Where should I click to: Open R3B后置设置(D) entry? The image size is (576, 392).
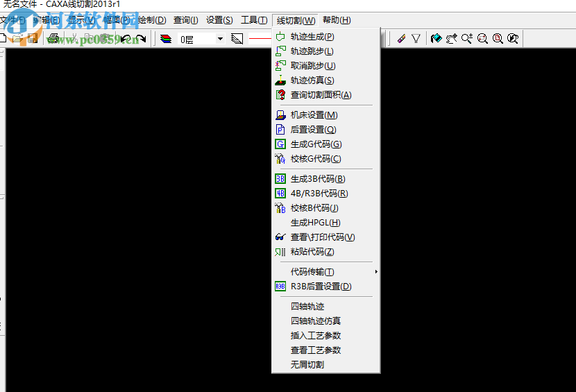326,287
